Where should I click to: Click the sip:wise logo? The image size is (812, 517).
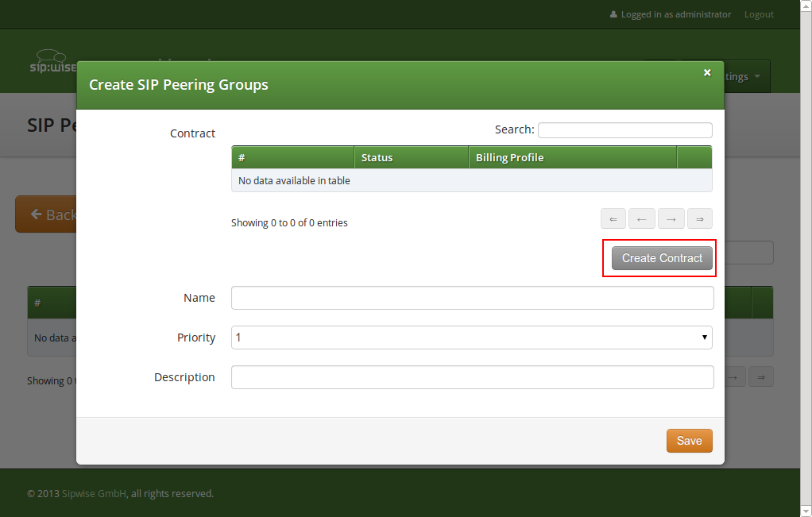coord(48,62)
